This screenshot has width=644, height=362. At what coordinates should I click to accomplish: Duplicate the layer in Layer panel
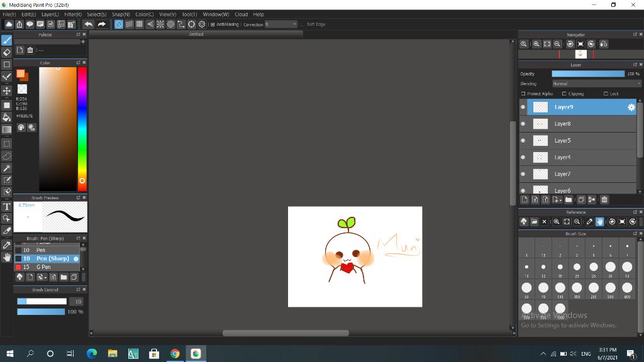pos(581,199)
